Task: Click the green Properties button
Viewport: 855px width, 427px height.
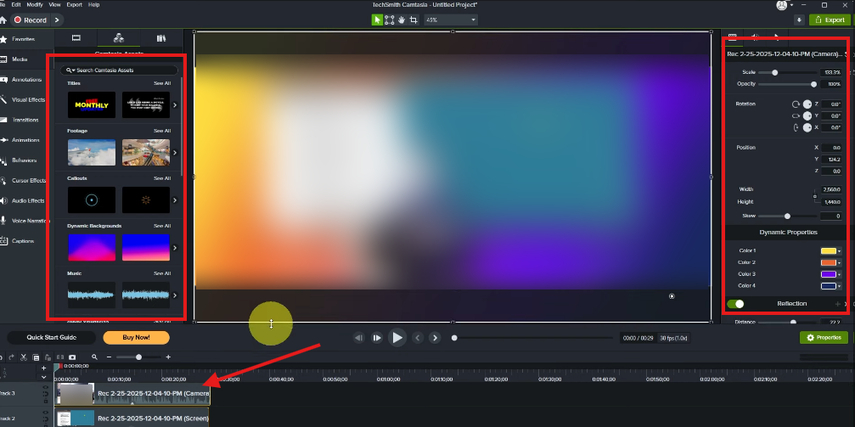Action: point(824,338)
